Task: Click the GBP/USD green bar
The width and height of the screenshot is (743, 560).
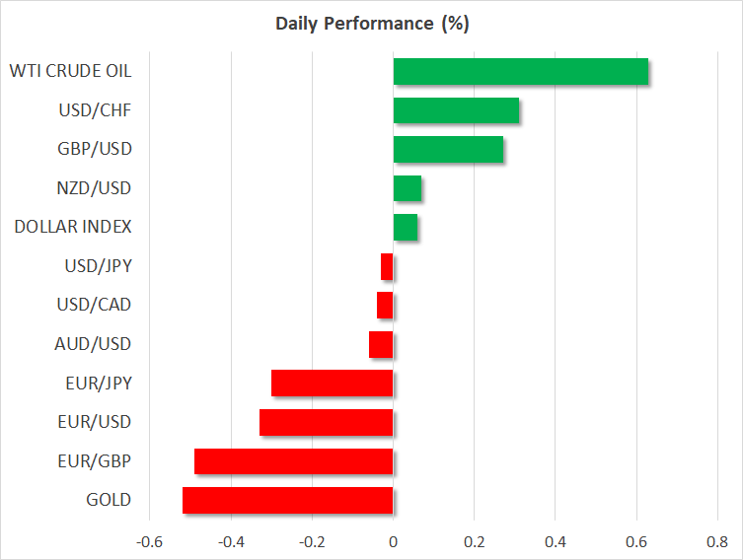Action: coord(448,150)
